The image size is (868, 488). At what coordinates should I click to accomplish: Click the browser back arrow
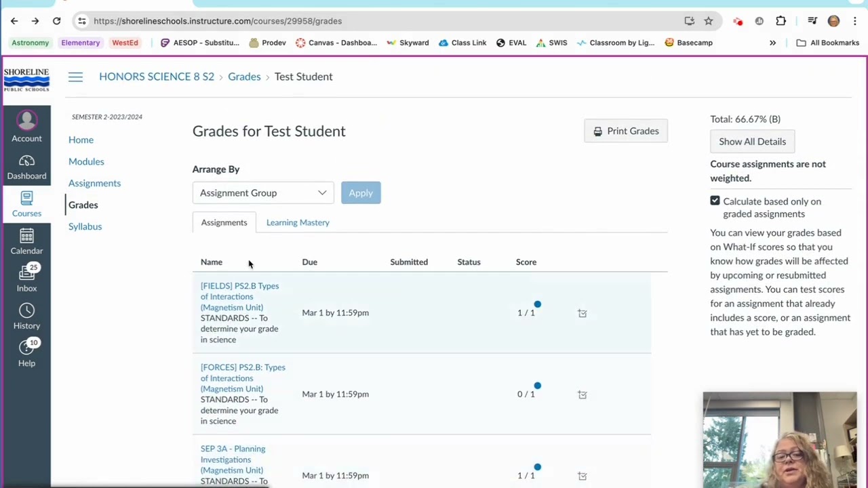(14, 21)
